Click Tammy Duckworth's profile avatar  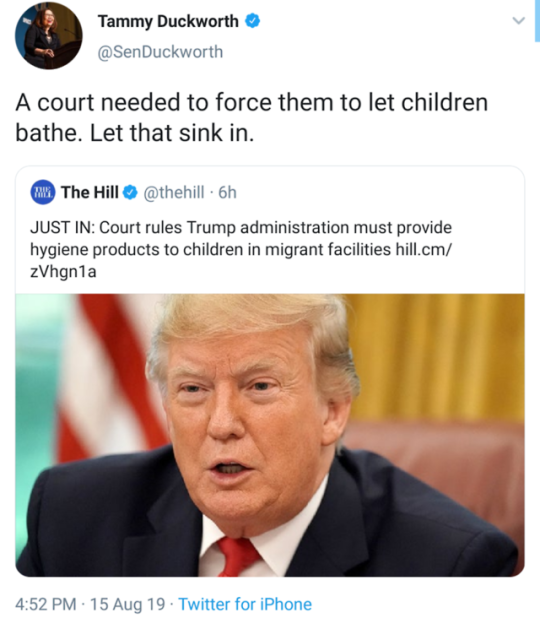[49, 35]
